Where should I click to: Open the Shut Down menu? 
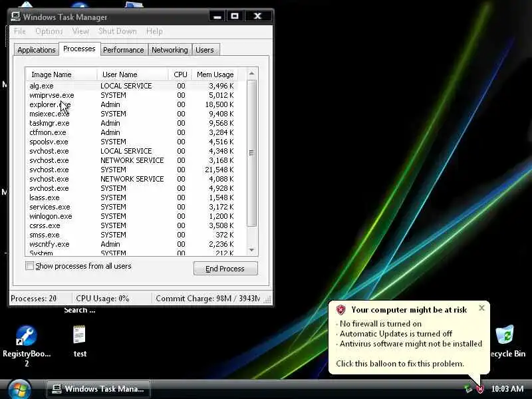(x=118, y=31)
